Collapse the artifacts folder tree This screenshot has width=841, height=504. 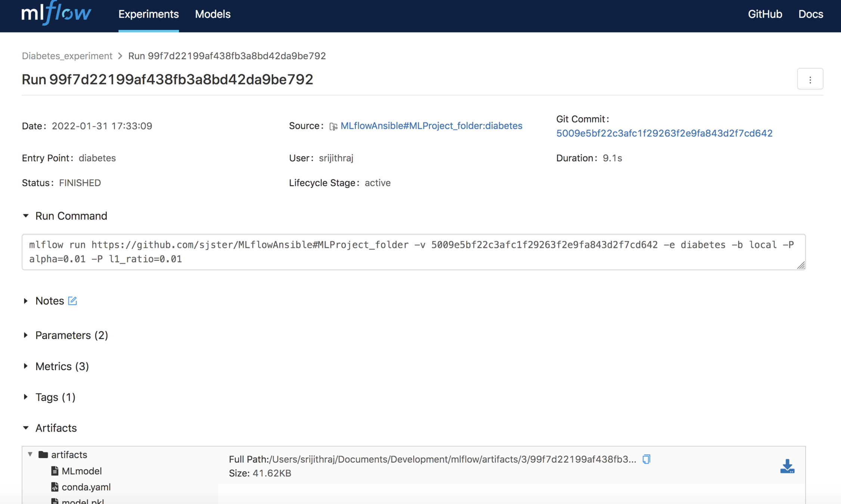coord(30,454)
